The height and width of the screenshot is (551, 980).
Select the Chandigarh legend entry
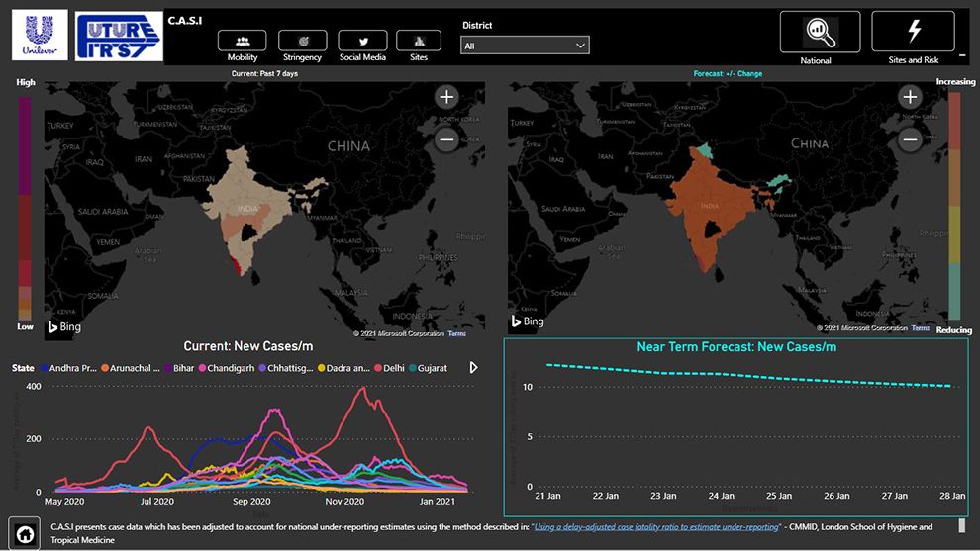coord(227,368)
